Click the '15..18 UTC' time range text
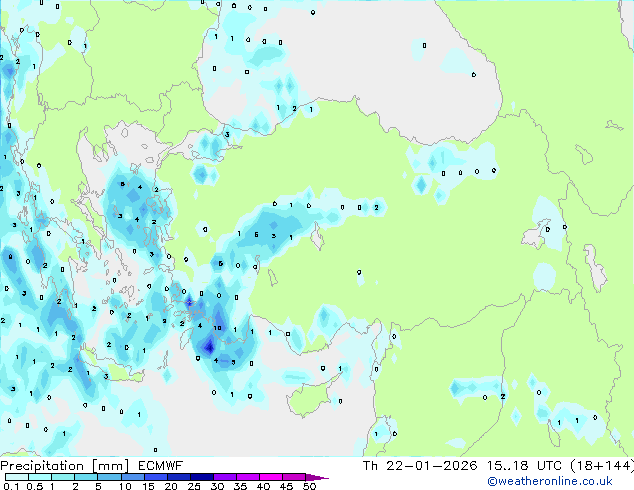The height and width of the screenshot is (490, 634). [x=524, y=466]
